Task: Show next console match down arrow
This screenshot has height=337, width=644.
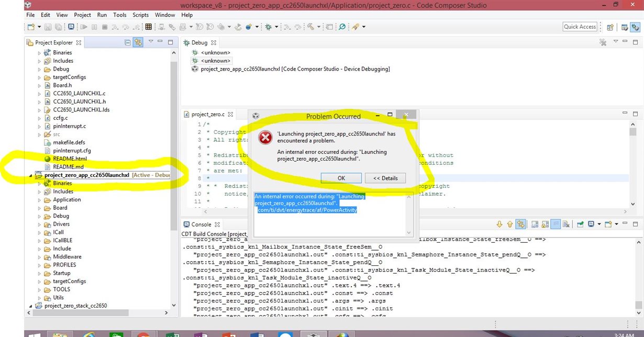Action: tap(501, 224)
